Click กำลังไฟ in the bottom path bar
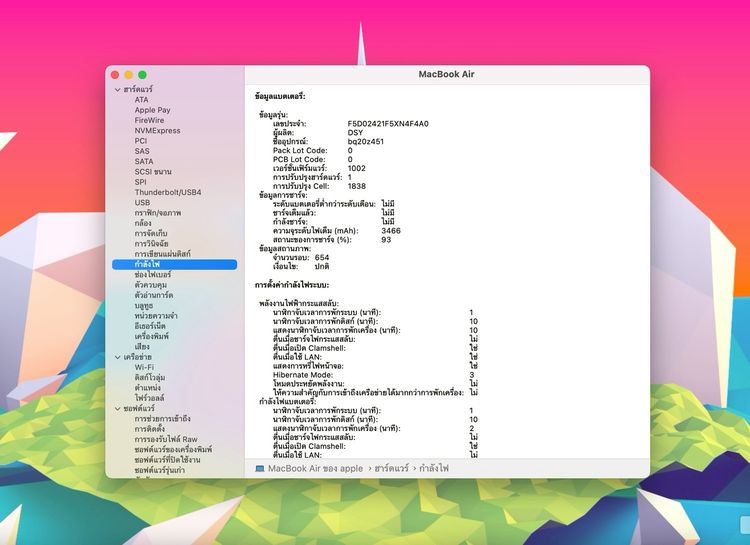 point(434,468)
